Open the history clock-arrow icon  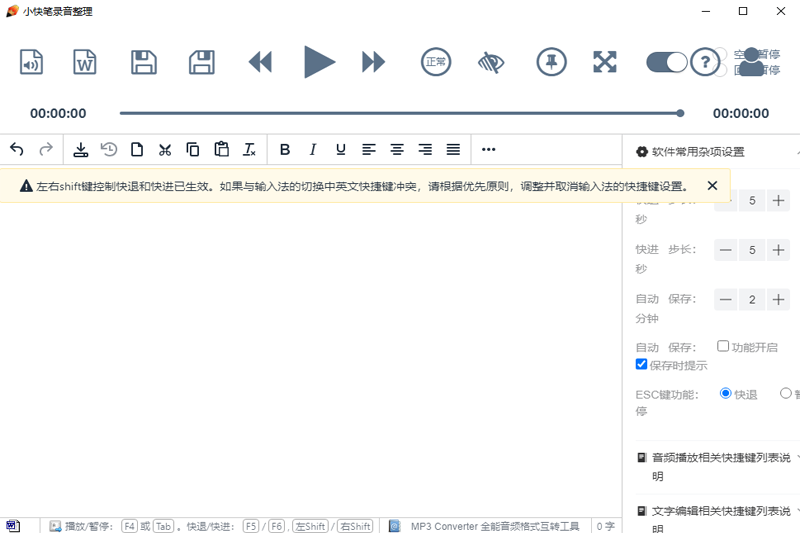109,149
